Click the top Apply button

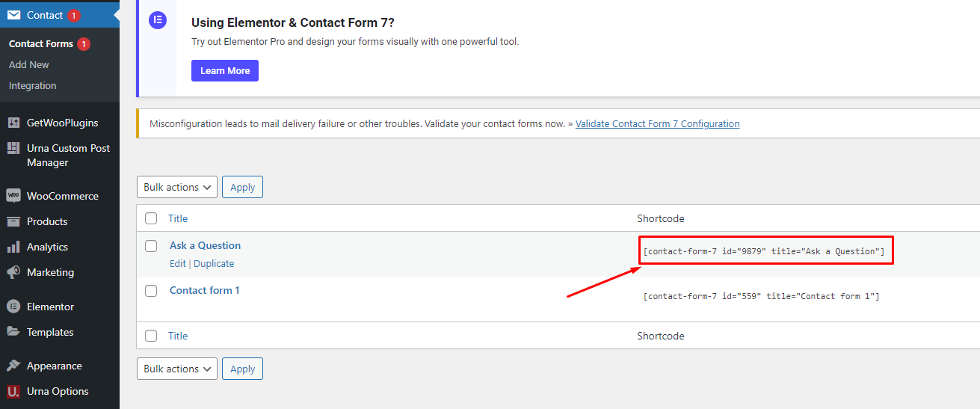click(243, 187)
